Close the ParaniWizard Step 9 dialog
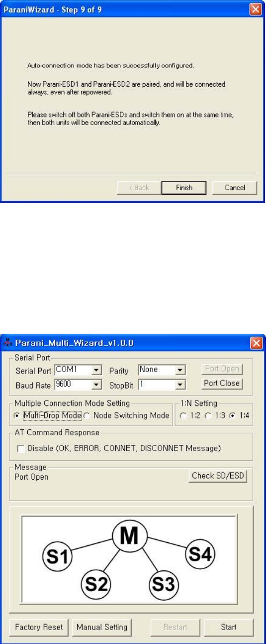266x644 pixels. click(256, 9)
